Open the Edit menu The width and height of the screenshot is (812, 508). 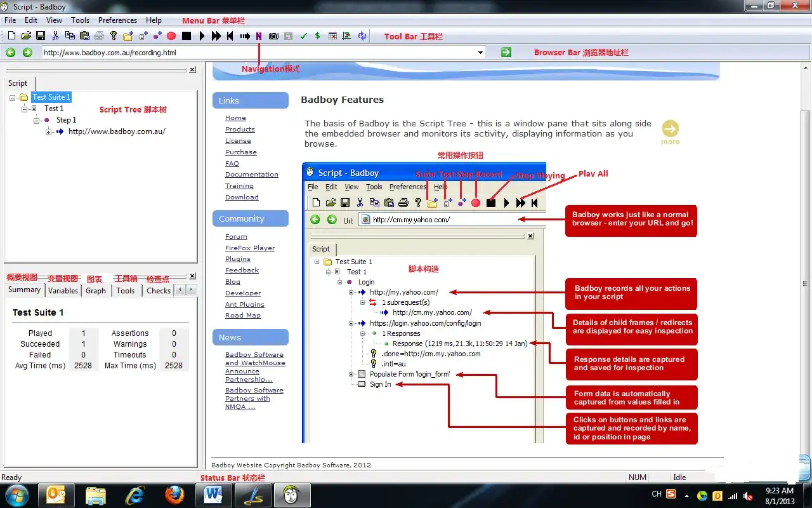(31, 20)
